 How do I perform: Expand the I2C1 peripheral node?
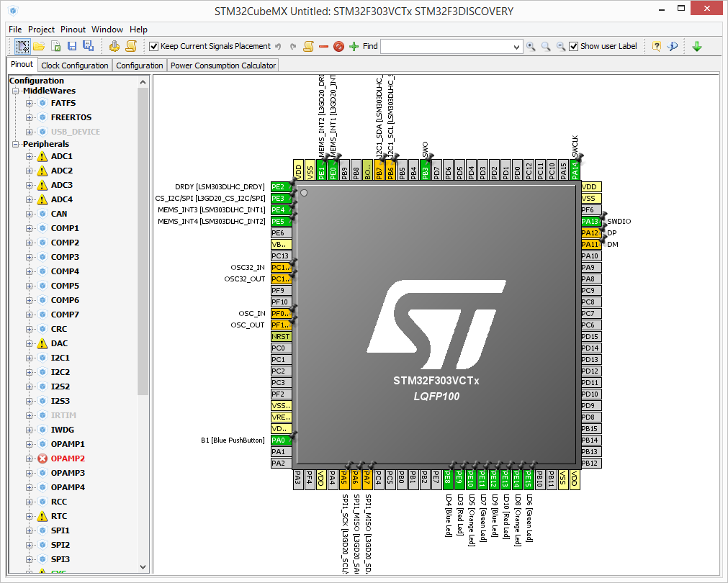(x=30, y=358)
